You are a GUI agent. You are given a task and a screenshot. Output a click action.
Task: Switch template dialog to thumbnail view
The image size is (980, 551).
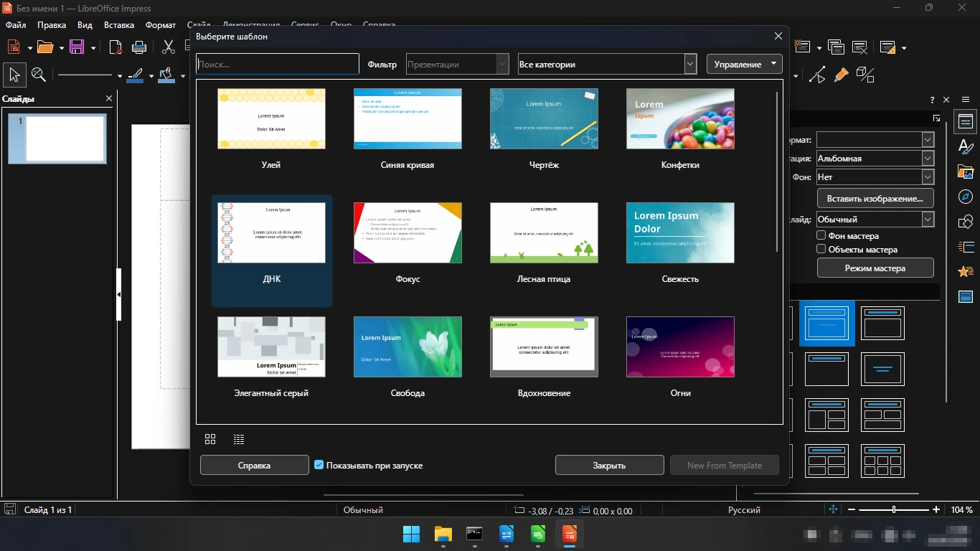tap(210, 439)
